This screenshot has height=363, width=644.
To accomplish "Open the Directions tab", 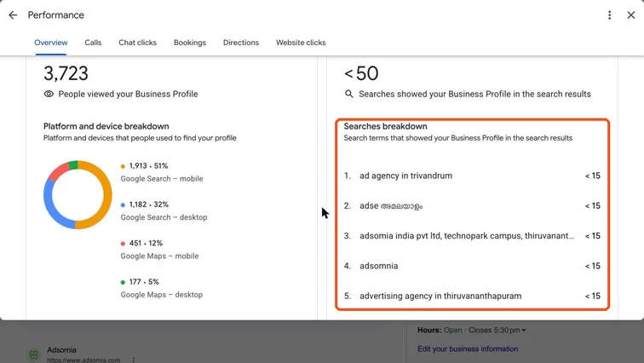I will 241,43.
